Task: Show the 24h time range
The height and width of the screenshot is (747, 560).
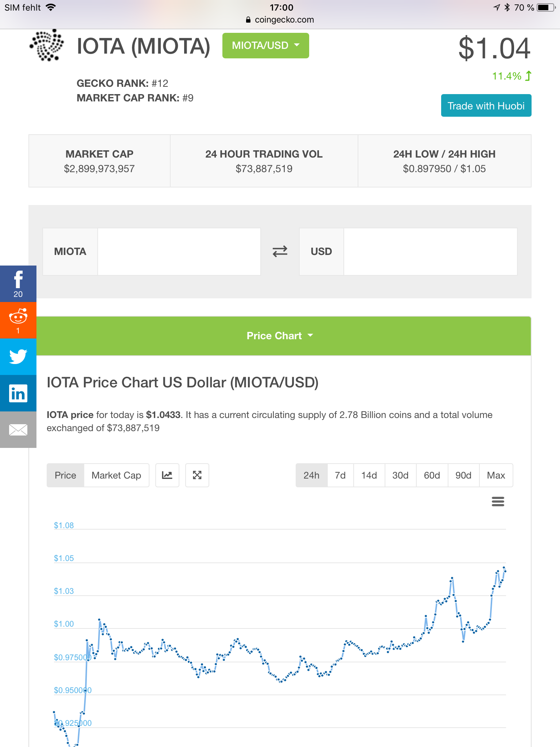Action: pyautogui.click(x=312, y=475)
